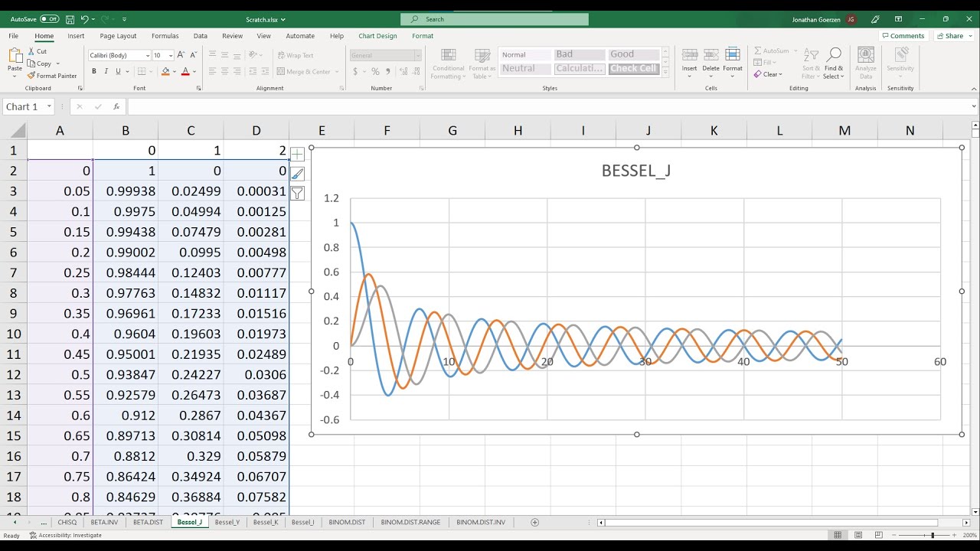Open the font name dropdown
This screenshot has width=980, height=551.
pos(147,56)
